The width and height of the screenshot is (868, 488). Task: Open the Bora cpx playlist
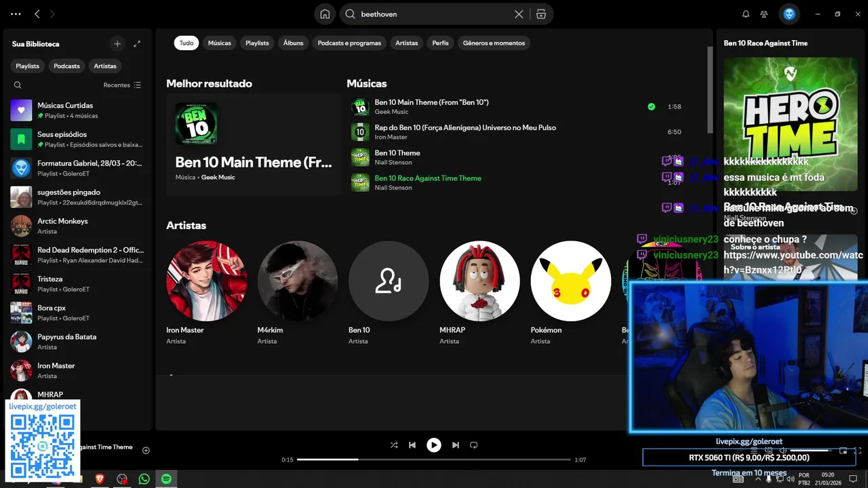(77, 312)
